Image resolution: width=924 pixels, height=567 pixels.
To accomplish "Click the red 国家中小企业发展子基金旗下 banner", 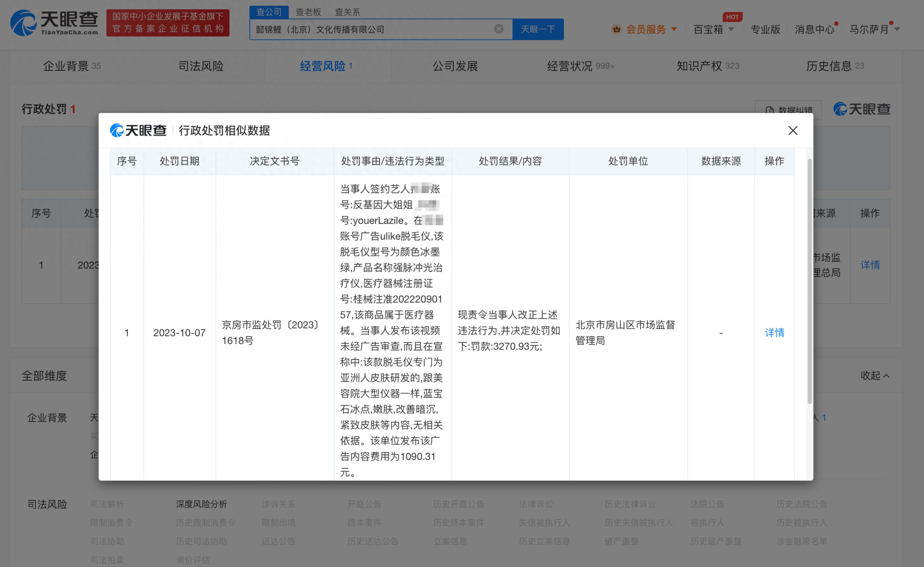I will [x=168, y=23].
